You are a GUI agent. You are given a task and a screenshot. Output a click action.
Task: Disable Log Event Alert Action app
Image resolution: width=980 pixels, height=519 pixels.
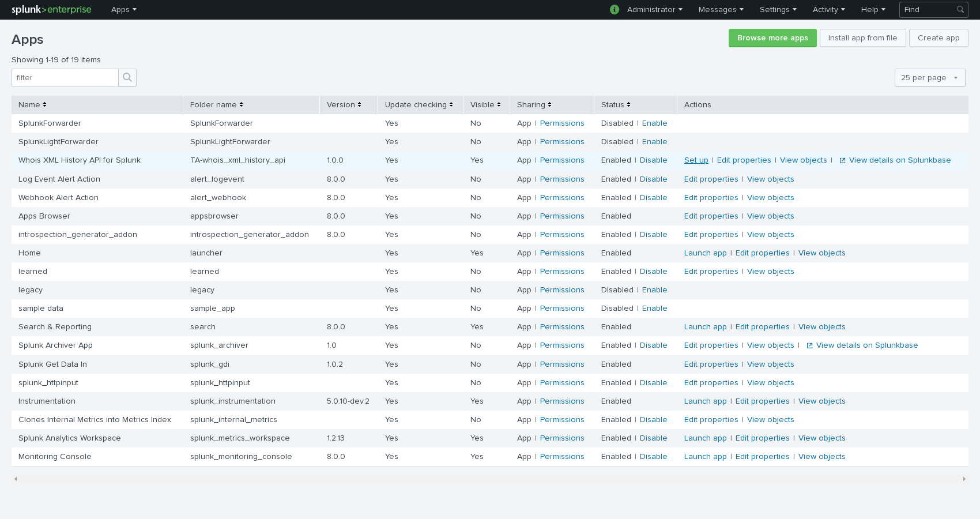(653, 179)
